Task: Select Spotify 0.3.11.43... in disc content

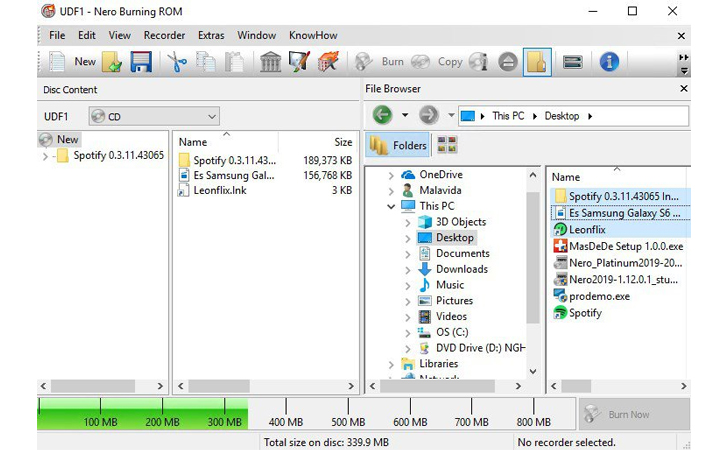Action: point(234,160)
